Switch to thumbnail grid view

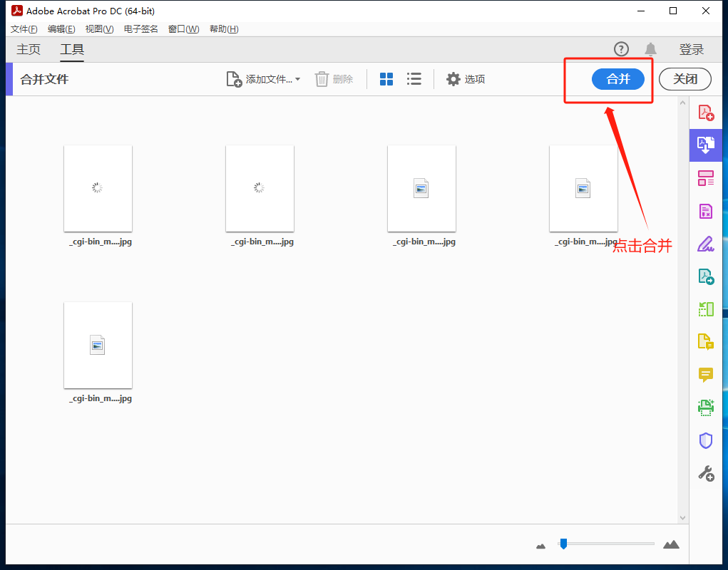coord(386,79)
